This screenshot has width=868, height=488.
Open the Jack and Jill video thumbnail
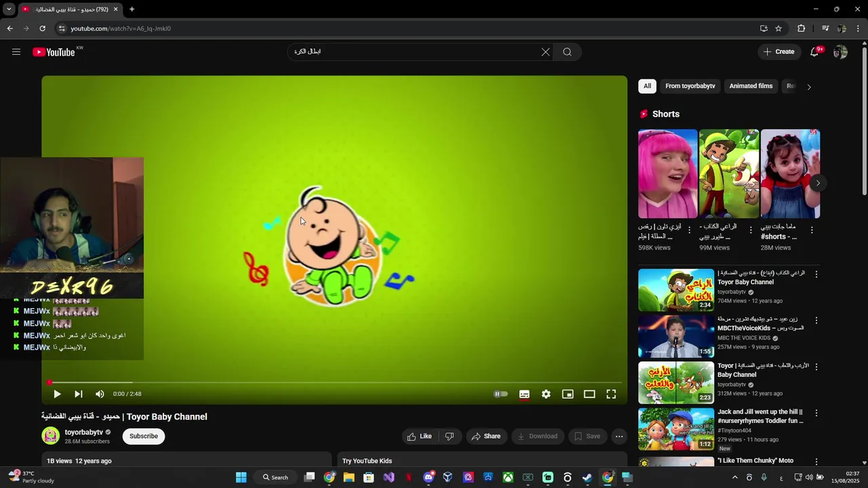(x=676, y=428)
